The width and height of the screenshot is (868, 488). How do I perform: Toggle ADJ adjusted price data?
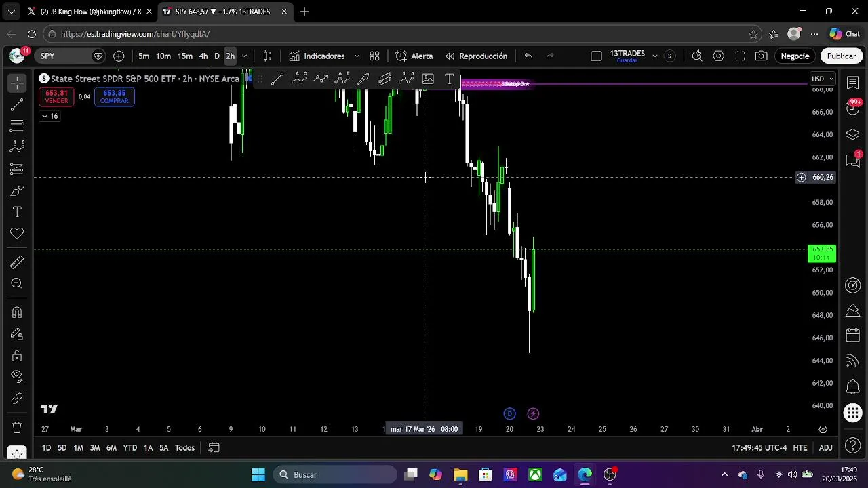click(825, 448)
